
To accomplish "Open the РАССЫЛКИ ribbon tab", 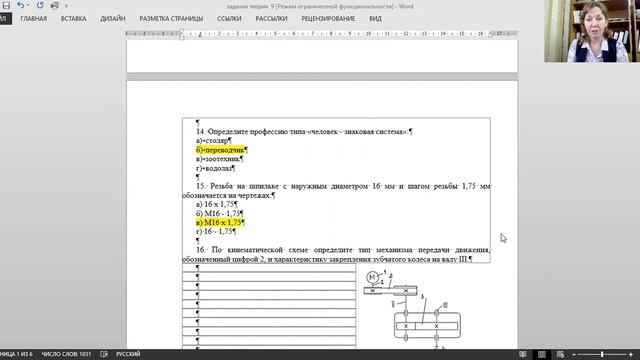I will pos(271,19).
